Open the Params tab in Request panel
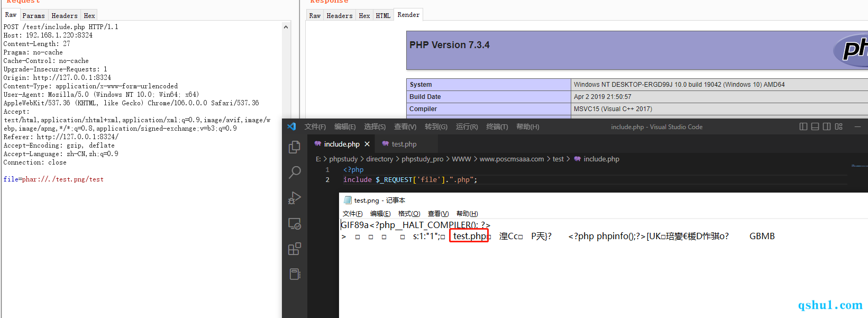The height and width of the screenshot is (318, 868). click(x=34, y=15)
